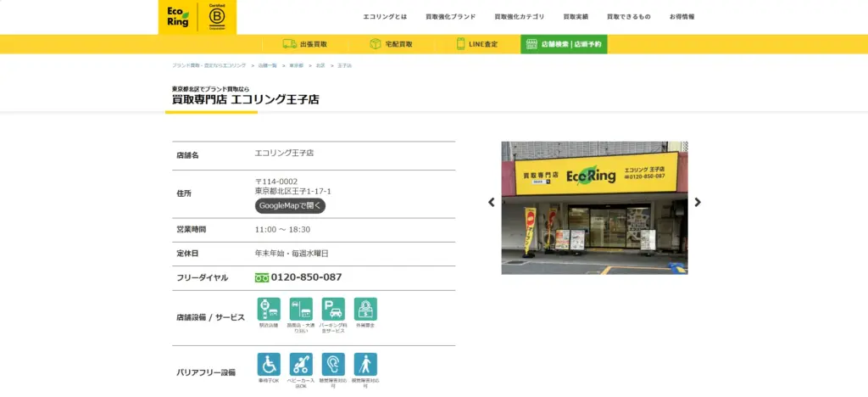This screenshot has width=868, height=397.
Task: Click the wheelchair OK accessibility icon
Action: coord(269,365)
